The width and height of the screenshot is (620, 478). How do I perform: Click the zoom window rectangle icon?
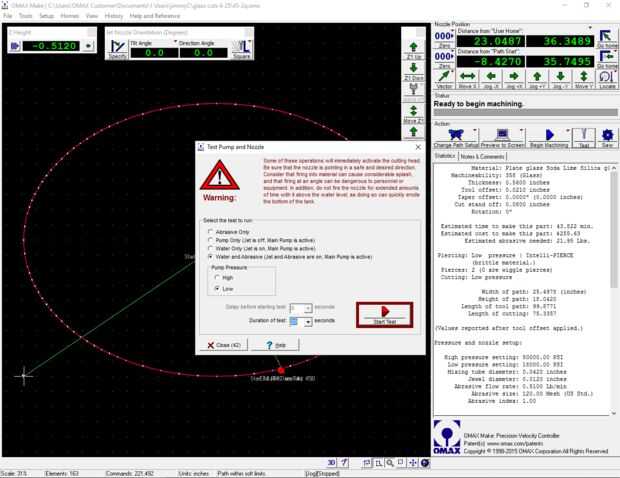pos(401,463)
